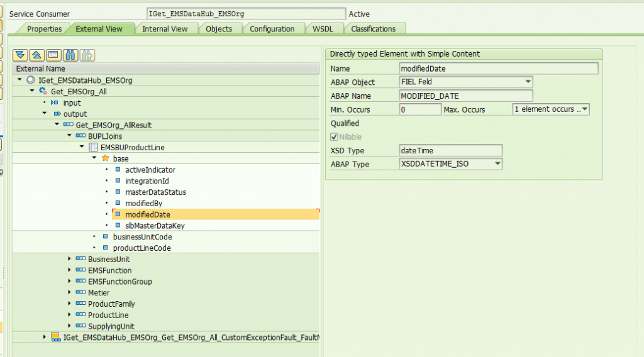The width and height of the screenshot is (644, 357).
Task: Open the Max. Occurs dropdown
Action: [585, 109]
